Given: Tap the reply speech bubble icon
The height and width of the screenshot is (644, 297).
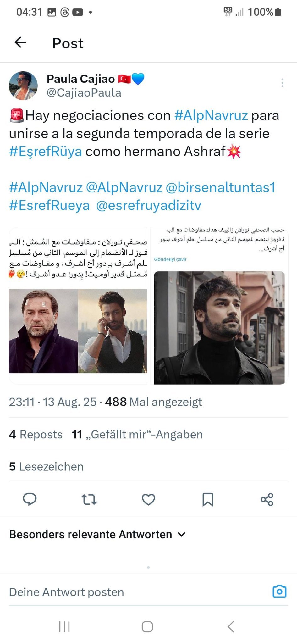Looking at the screenshot, I should pos(30,499).
